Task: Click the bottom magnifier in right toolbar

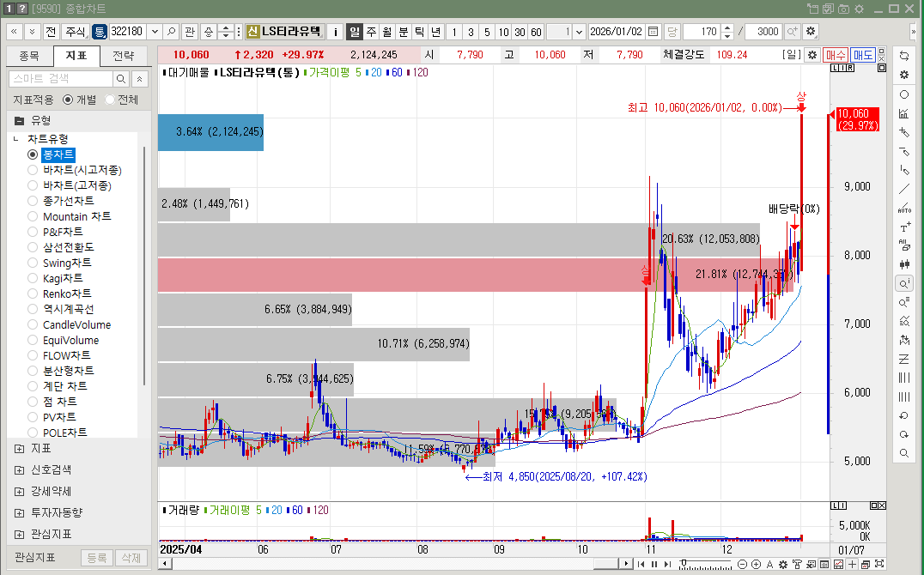Action: point(904,453)
